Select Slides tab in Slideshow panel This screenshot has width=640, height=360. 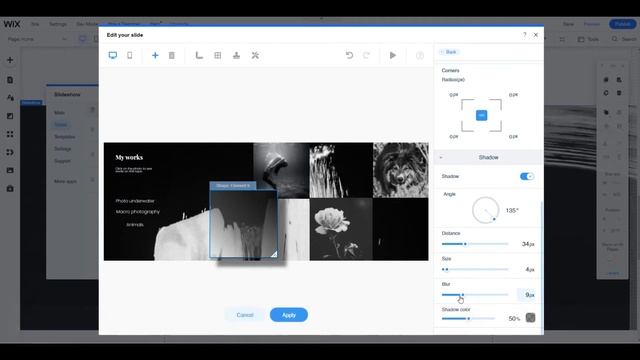click(61, 124)
